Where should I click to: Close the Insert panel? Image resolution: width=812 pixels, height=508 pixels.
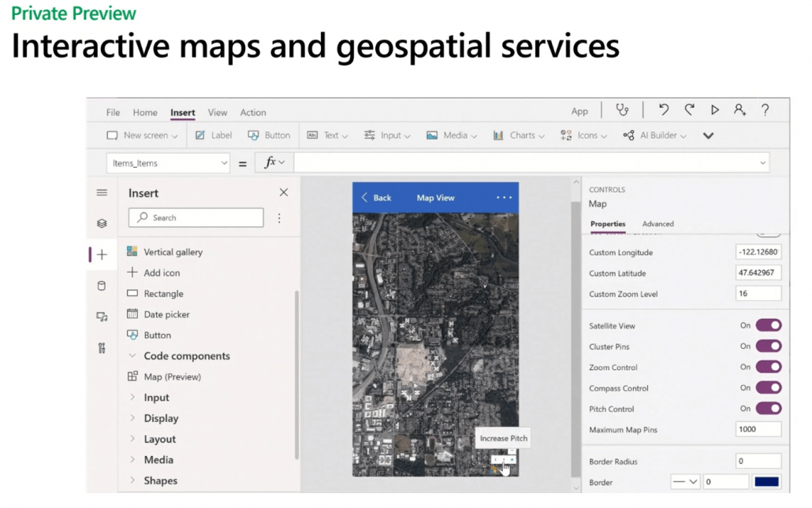click(x=284, y=193)
